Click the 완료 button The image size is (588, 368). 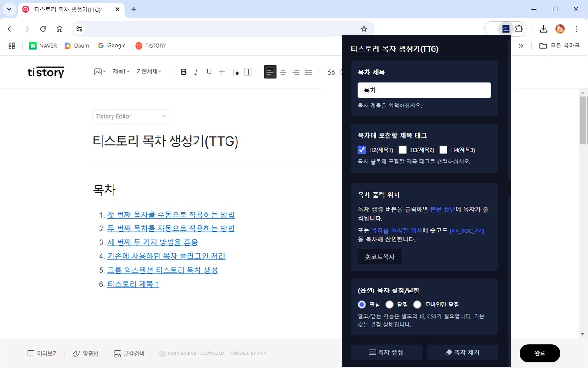pyautogui.click(x=540, y=353)
